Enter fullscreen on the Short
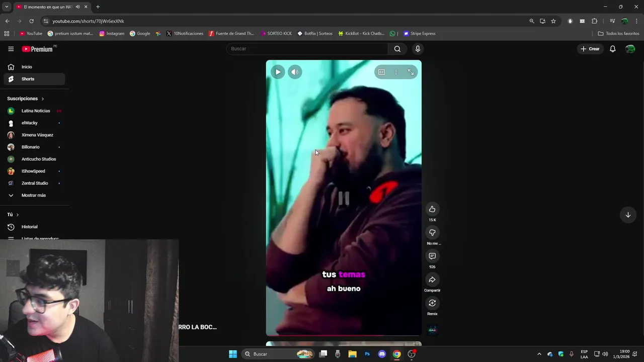This screenshot has height=362, width=644. pyautogui.click(x=411, y=72)
